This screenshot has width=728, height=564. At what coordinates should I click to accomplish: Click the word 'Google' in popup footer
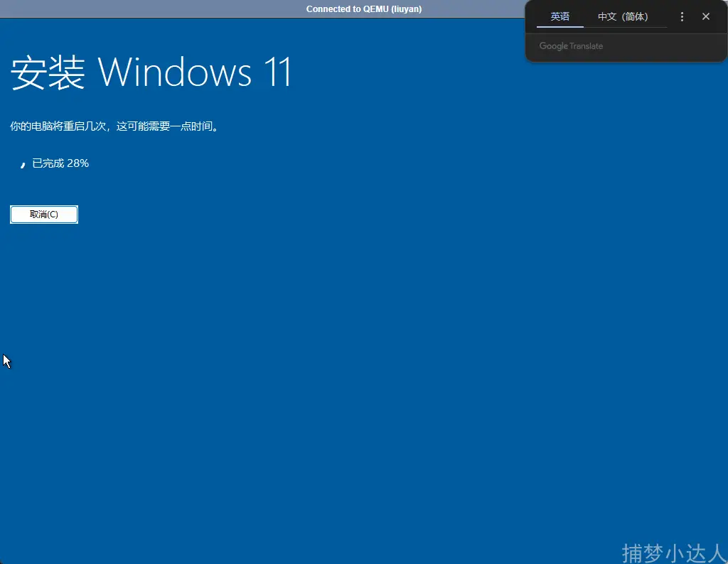click(553, 46)
